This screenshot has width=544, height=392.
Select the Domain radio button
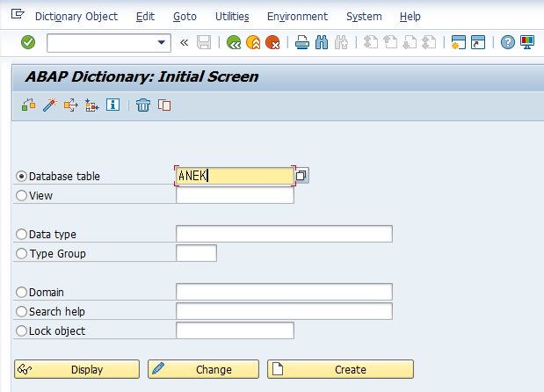click(21, 292)
